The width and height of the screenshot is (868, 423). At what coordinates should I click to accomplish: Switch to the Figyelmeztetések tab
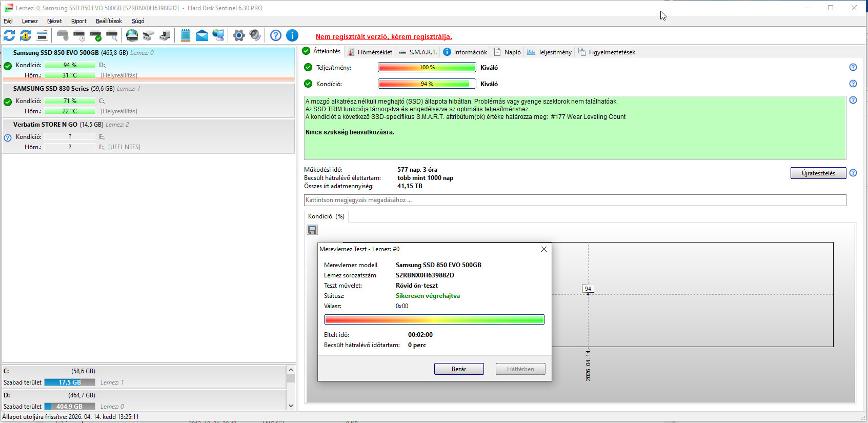(x=607, y=52)
